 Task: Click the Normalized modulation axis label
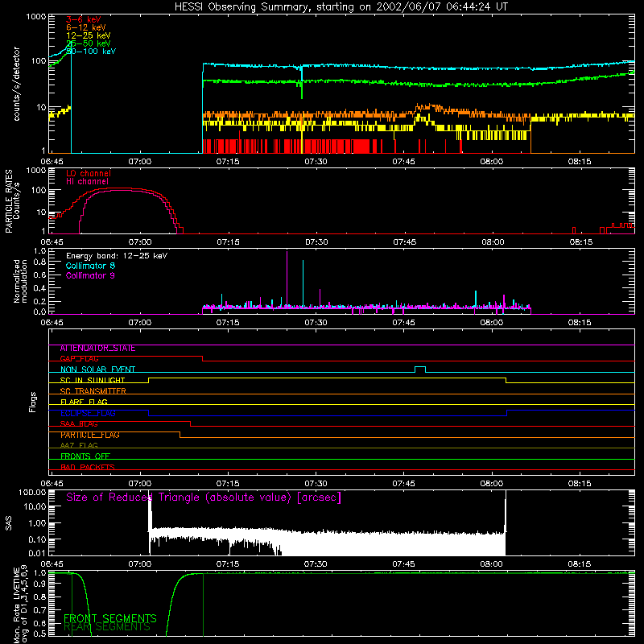[x=20, y=281]
